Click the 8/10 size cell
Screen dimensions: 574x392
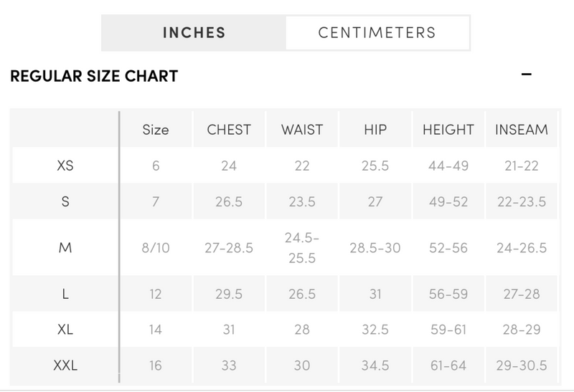156,248
